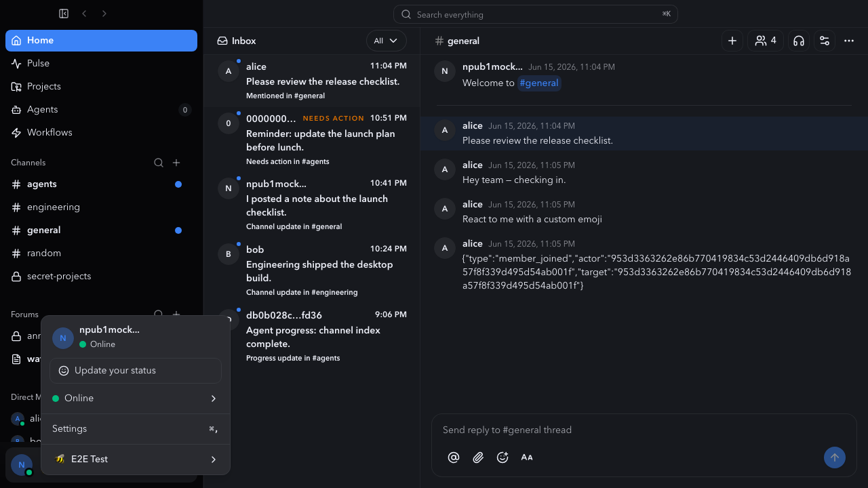Expand the E2E Test workspace submenu
Image resolution: width=868 pixels, height=488 pixels.
point(136,460)
